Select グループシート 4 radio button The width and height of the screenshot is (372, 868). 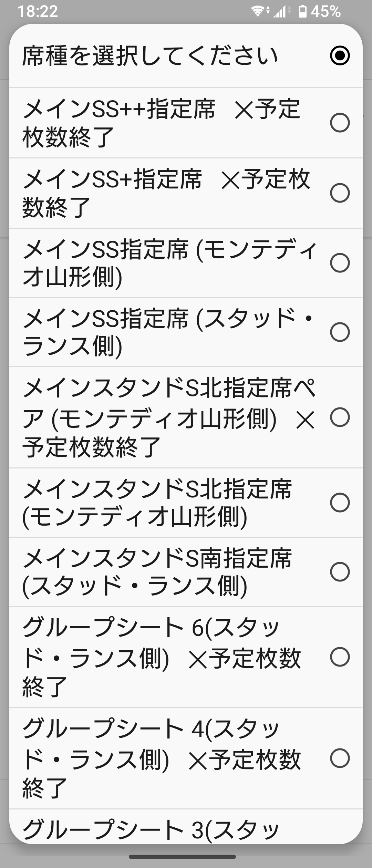click(340, 758)
